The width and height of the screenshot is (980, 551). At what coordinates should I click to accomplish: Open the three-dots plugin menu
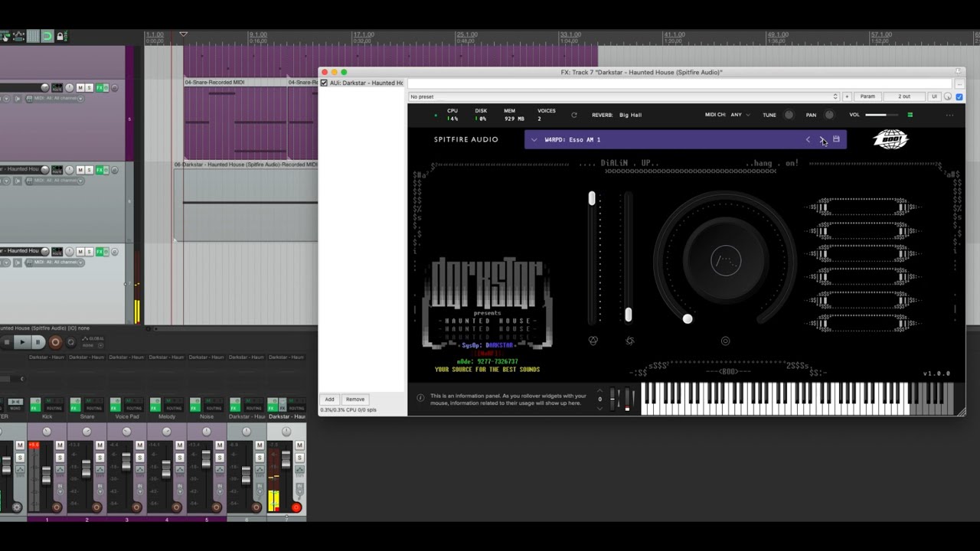point(949,115)
